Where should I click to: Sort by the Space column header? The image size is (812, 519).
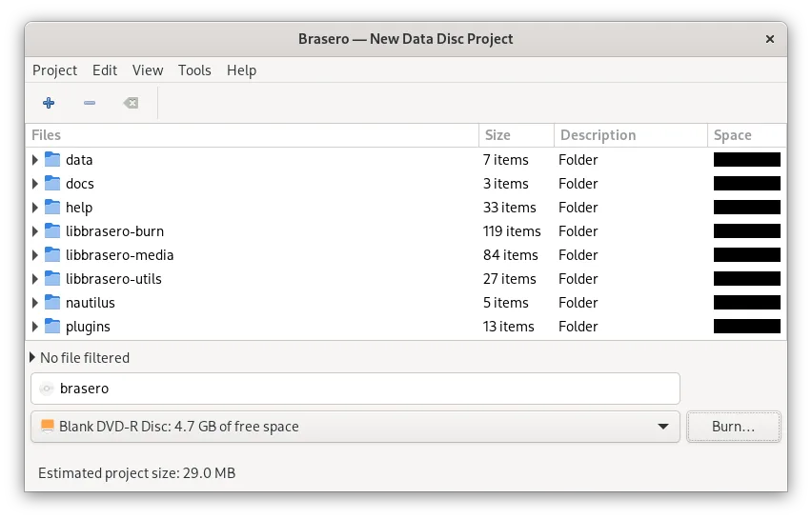747,135
